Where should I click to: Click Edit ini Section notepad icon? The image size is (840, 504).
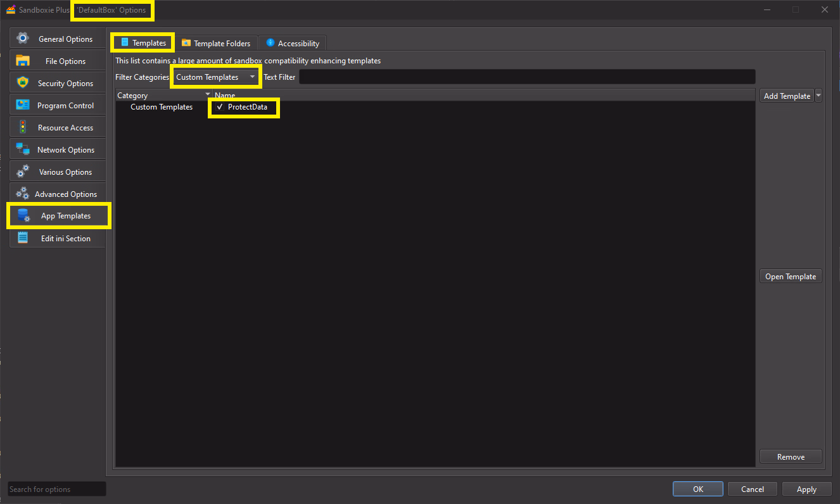(23, 238)
